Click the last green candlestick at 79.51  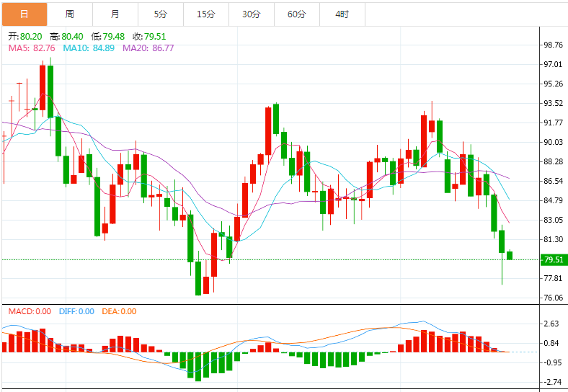(510, 255)
